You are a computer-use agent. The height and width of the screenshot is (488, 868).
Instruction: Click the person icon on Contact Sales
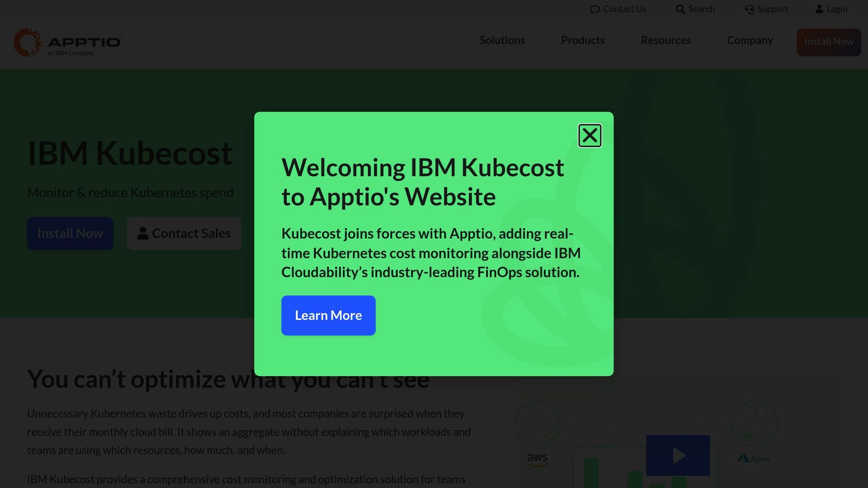(x=143, y=233)
